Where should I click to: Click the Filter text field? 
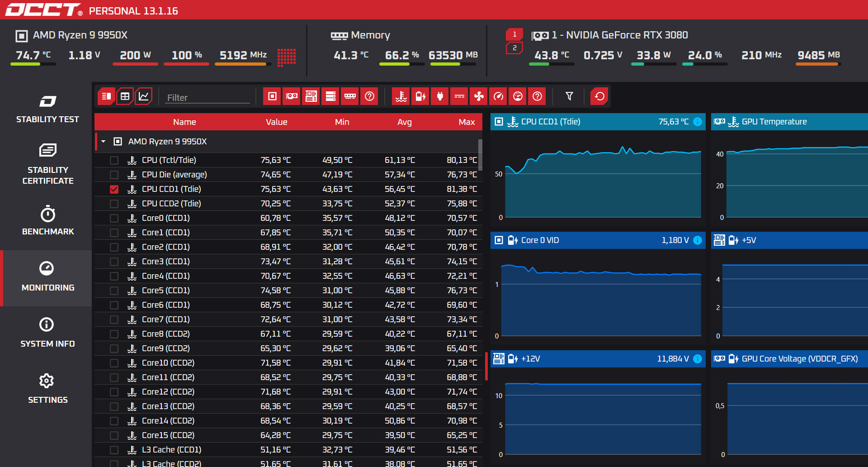(207, 97)
